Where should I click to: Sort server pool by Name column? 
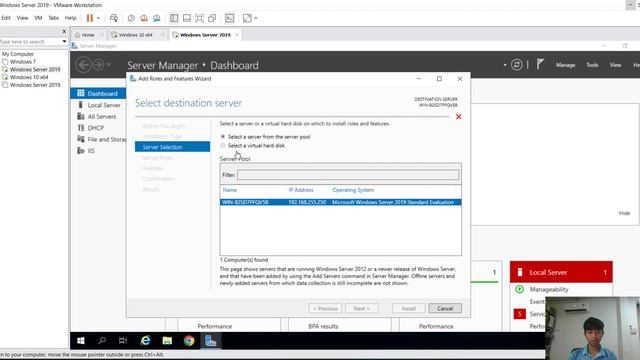tap(230, 190)
